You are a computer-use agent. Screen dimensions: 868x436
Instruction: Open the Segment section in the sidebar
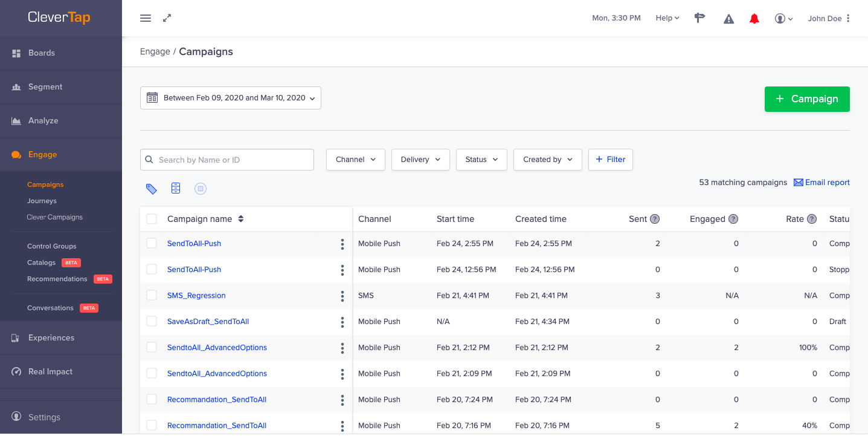coord(44,86)
